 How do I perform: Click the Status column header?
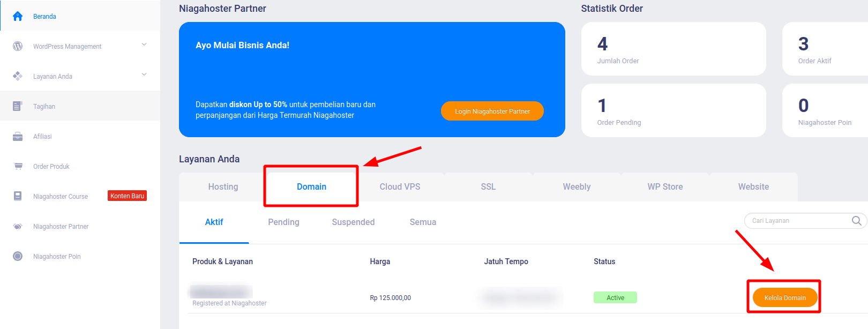(x=604, y=261)
